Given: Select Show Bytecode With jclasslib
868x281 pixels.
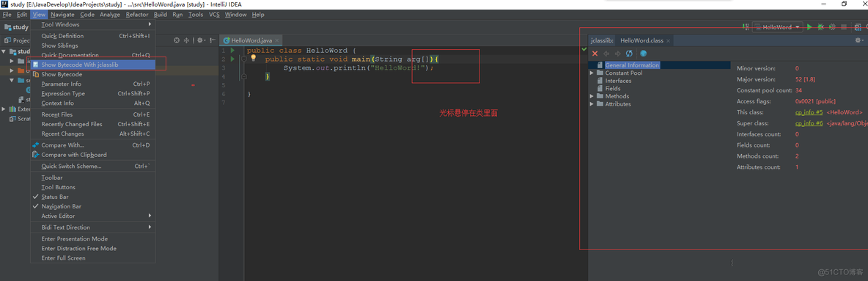Looking at the screenshot, I should pos(93,65).
